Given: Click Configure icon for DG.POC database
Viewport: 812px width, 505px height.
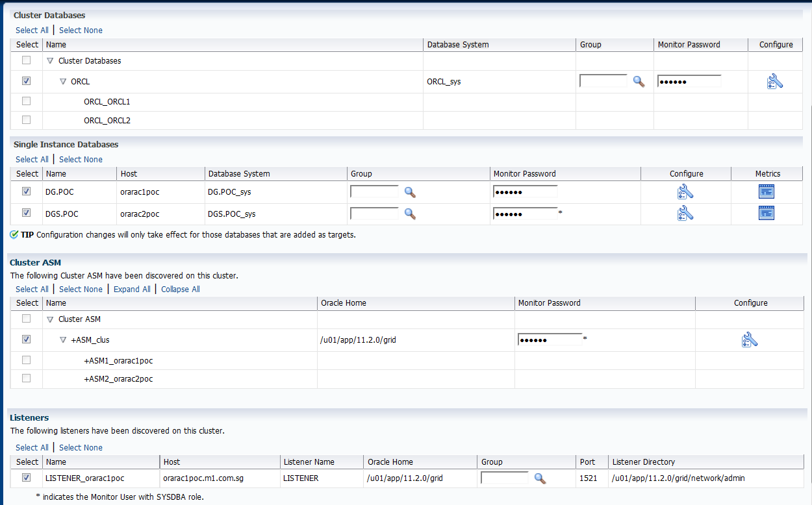Looking at the screenshot, I should click(x=685, y=191).
